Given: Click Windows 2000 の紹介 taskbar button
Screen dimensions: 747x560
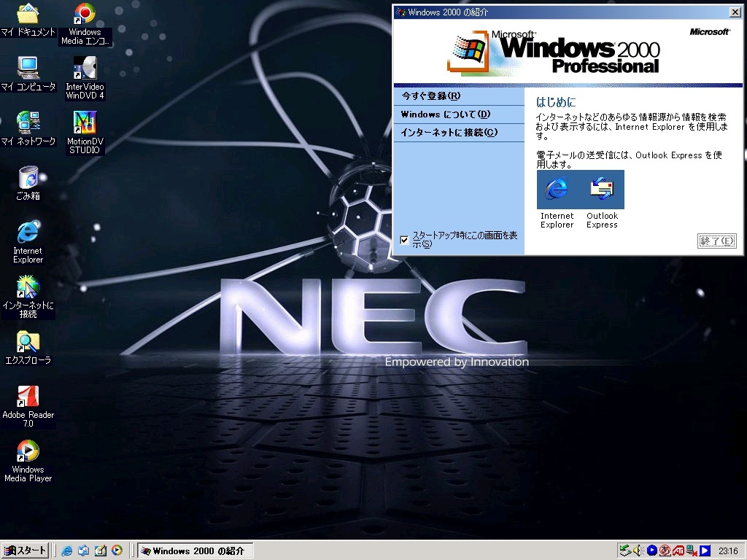Looking at the screenshot, I should 196,551.
